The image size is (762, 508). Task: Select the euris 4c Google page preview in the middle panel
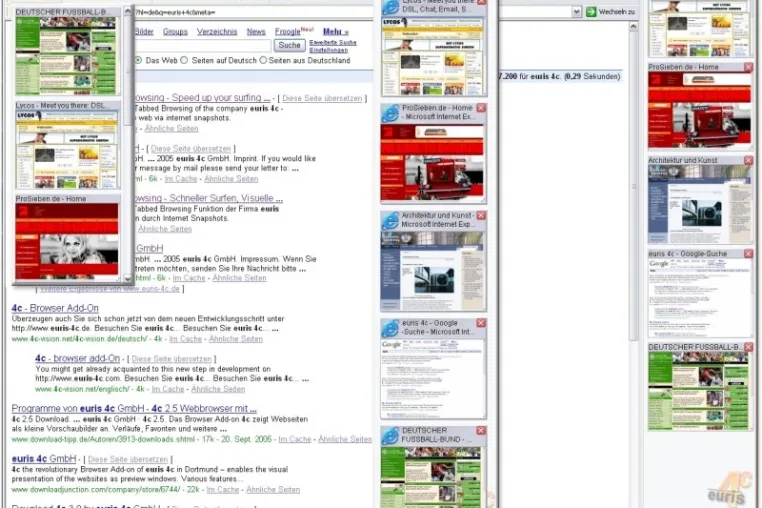click(x=433, y=378)
